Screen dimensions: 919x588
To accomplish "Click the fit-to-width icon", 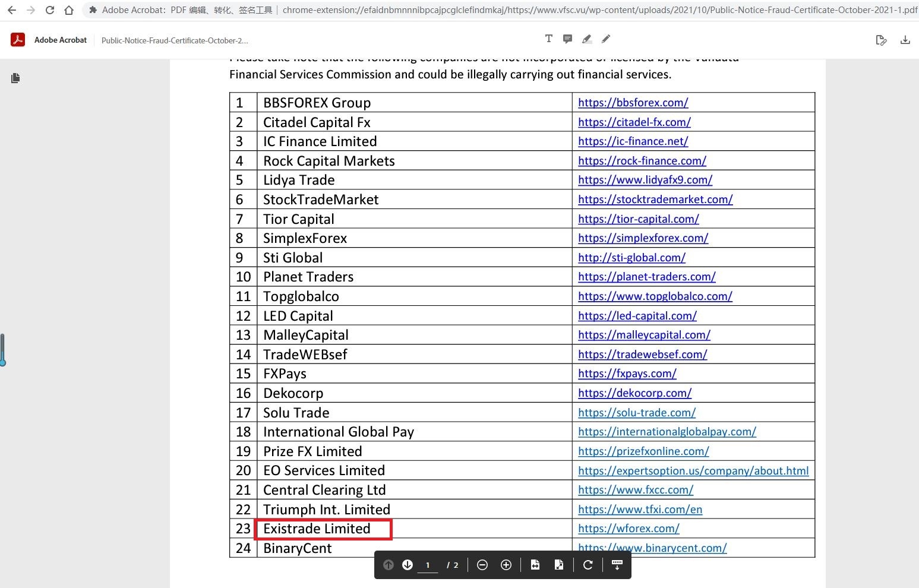I will (x=535, y=565).
